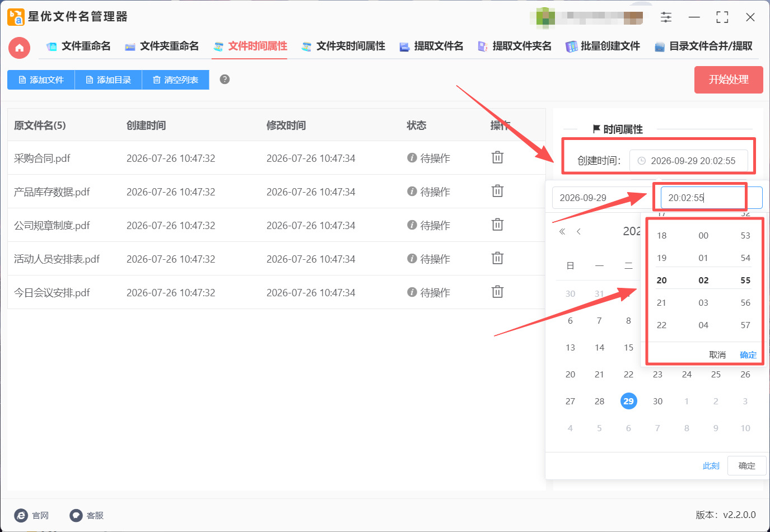Click the 此刻 link in the calendar footer
Screen dimensions: 770x532
coord(711,465)
